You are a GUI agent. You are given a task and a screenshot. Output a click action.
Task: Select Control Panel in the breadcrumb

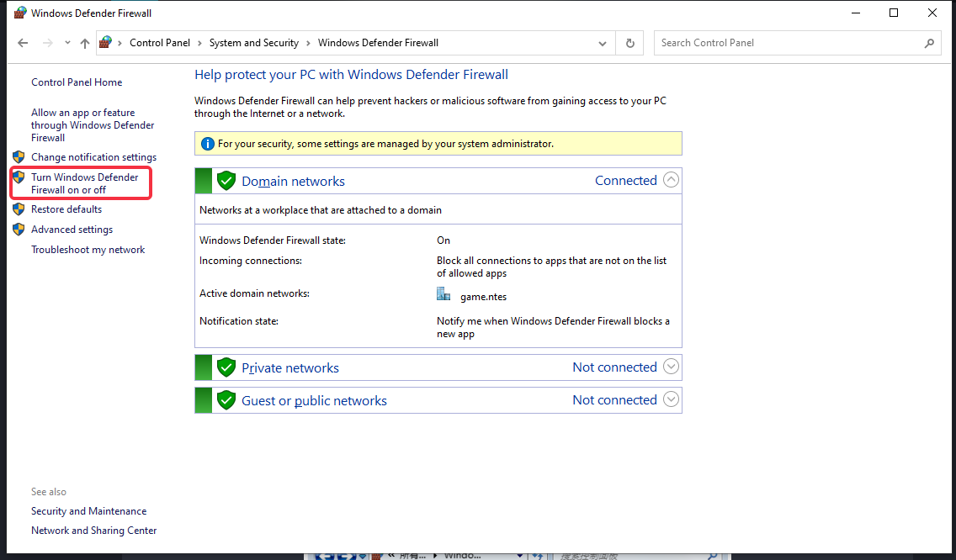[160, 43]
